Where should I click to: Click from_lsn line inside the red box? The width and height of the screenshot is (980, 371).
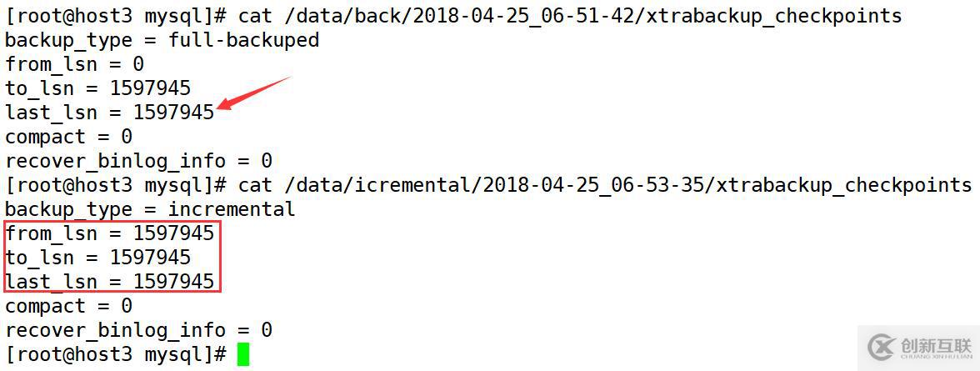pyautogui.click(x=109, y=233)
